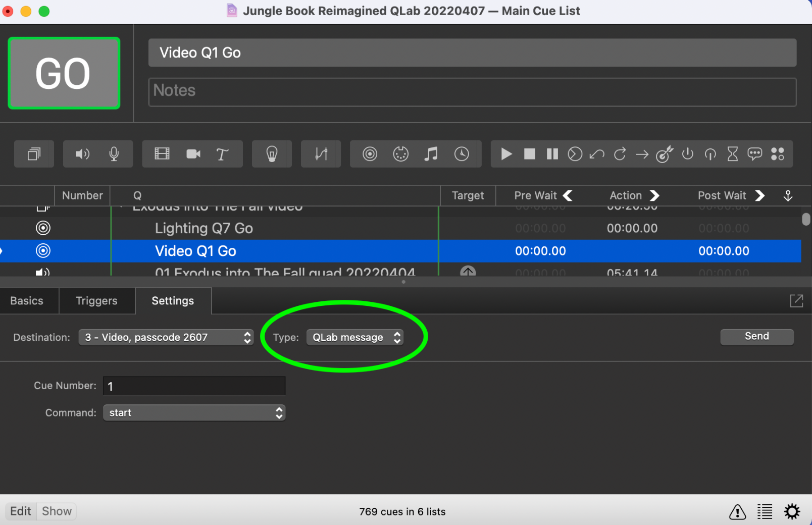
Task: Toggle the cue lists sidebar icon
Action: [x=765, y=512]
